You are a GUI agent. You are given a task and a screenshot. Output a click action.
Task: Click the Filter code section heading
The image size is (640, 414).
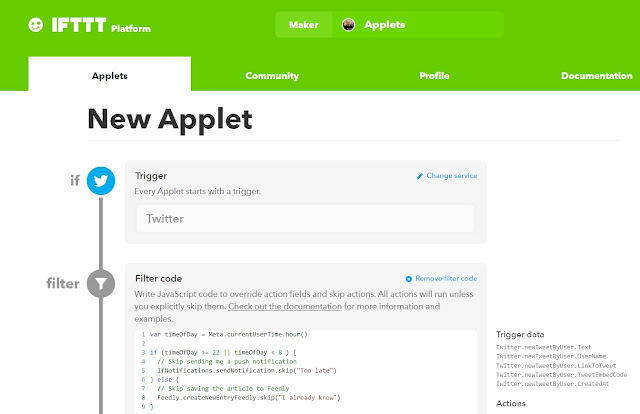(158, 278)
